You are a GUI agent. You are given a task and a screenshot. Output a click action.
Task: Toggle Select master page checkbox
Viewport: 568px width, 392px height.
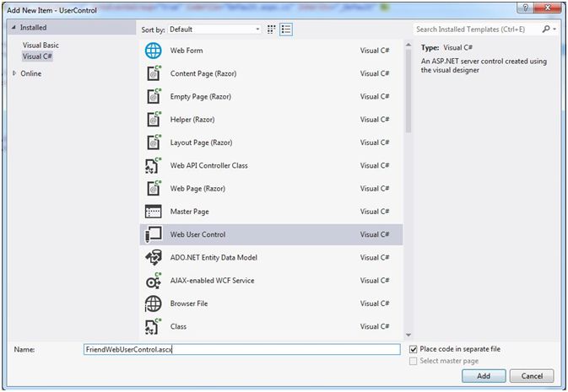(413, 362)
